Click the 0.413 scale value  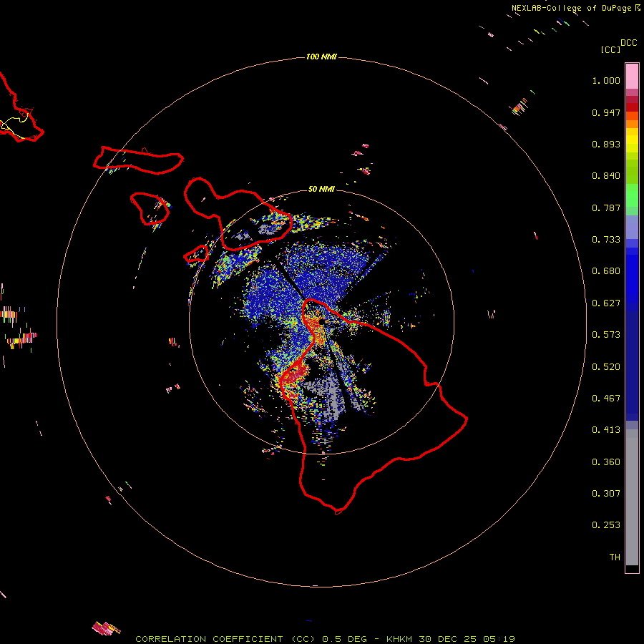point(606,430)
